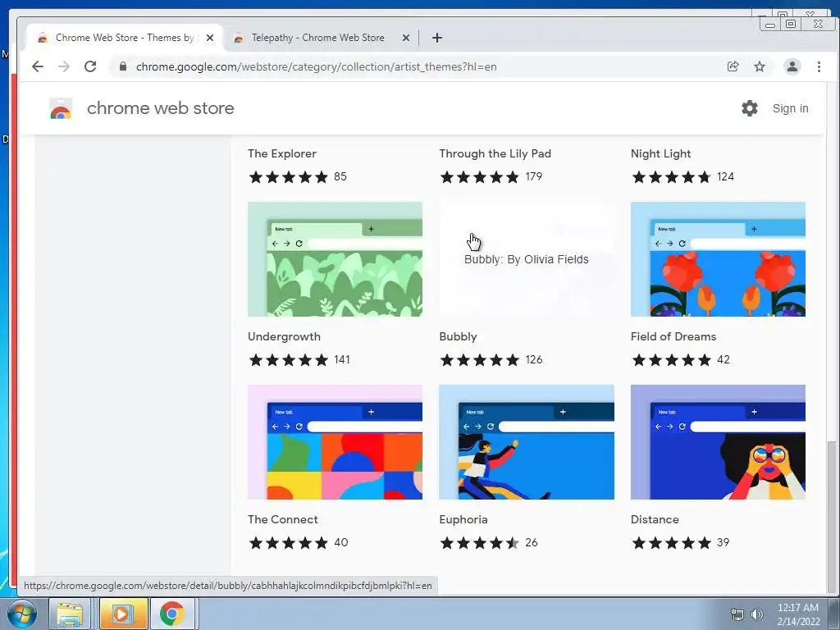Open the Windows Start menu
Image resolution: width=840 pixels, height=630 pixels.
21,614
